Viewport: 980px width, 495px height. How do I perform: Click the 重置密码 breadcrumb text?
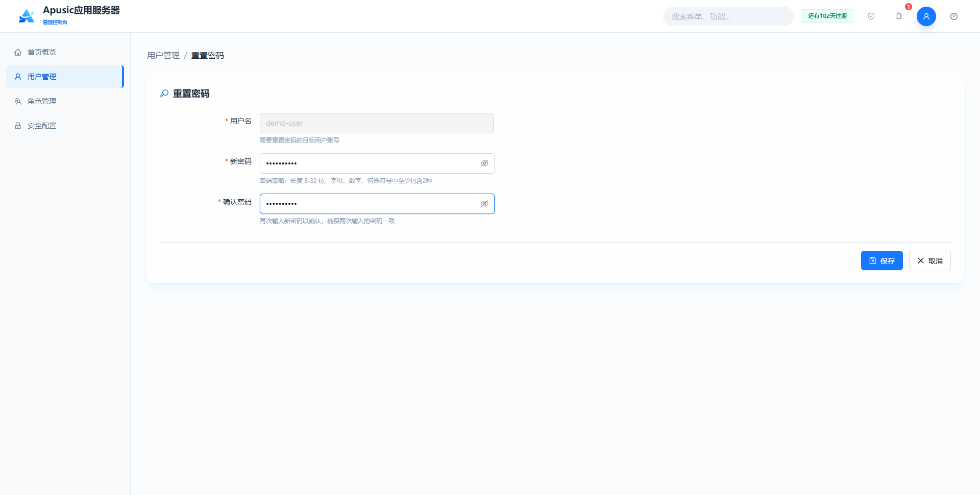coord(208,55)
